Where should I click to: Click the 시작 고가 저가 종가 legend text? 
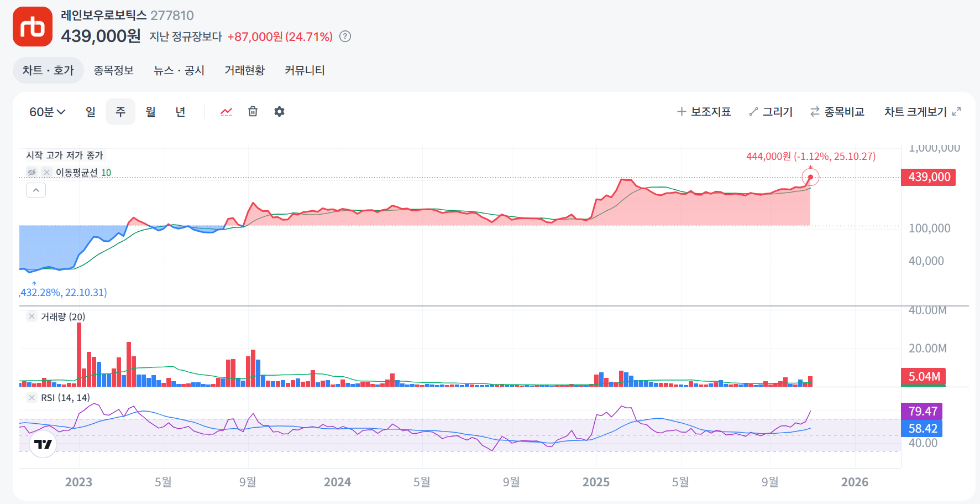(65, 155)
